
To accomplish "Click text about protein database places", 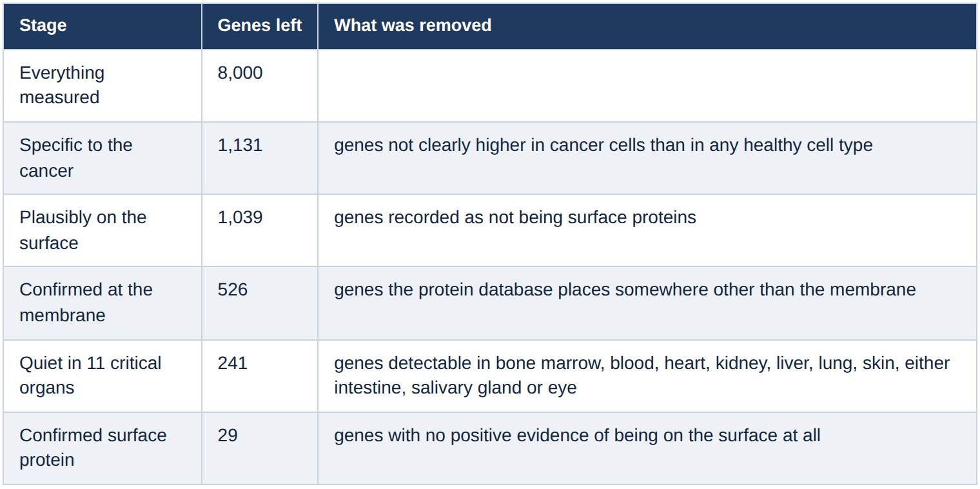I will click(625, 290).
